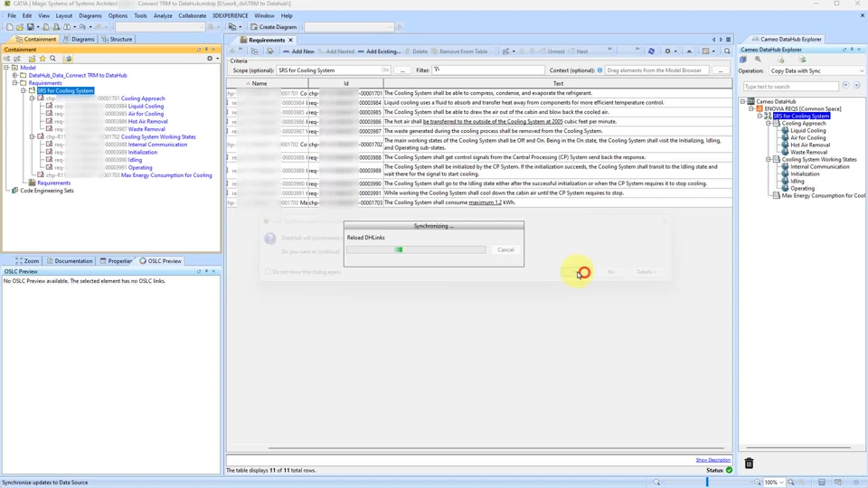Open the Diagrams menu
This screenshot has height=488, width=868.
pos(90,15)
